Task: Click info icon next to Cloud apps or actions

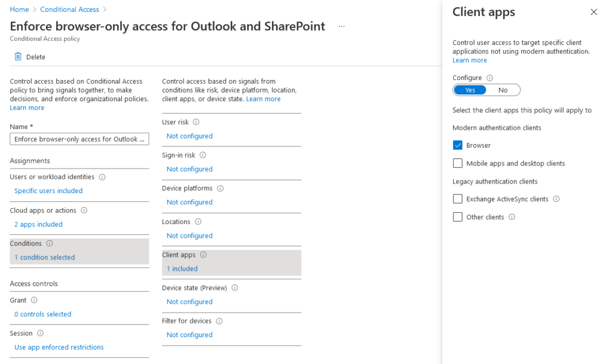Action: pyautogui.click(x=84, y=210)
